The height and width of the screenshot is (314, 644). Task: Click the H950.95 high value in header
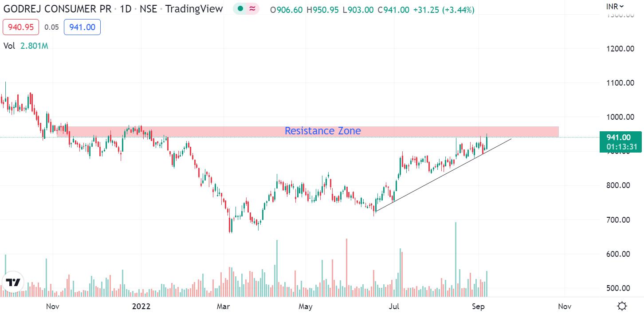(x=323, y=9)
